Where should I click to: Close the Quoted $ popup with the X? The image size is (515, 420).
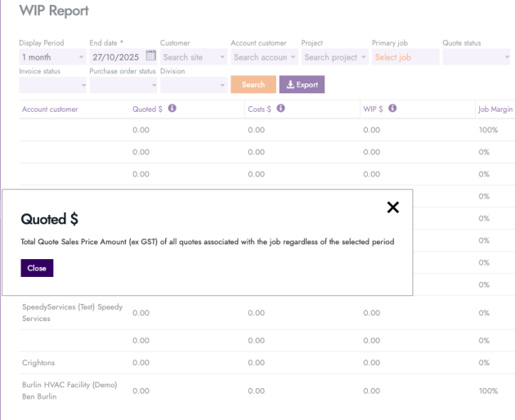pyautogui.click(x=392, y=208)
